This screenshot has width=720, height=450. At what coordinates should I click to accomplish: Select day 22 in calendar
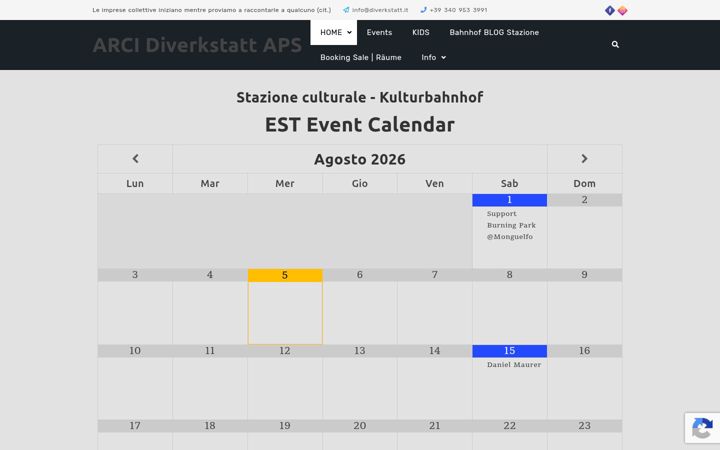[509, 426]
